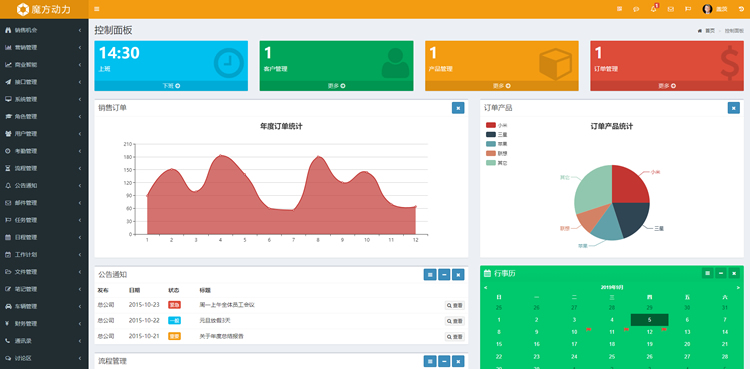Viewport: 750px width, 369px height.
Task: Click the 魔方动力 logo
Action: [x=44, y=9]
